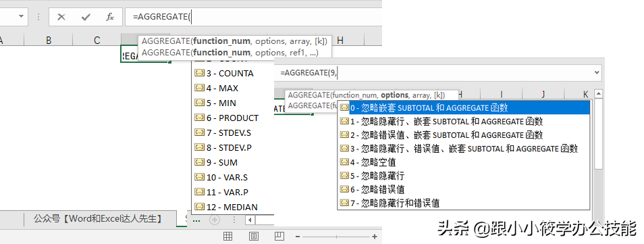This screenshot has width=644, height=244.
Task: Click the zoom slider track
Action: click(x=336, y=237)
